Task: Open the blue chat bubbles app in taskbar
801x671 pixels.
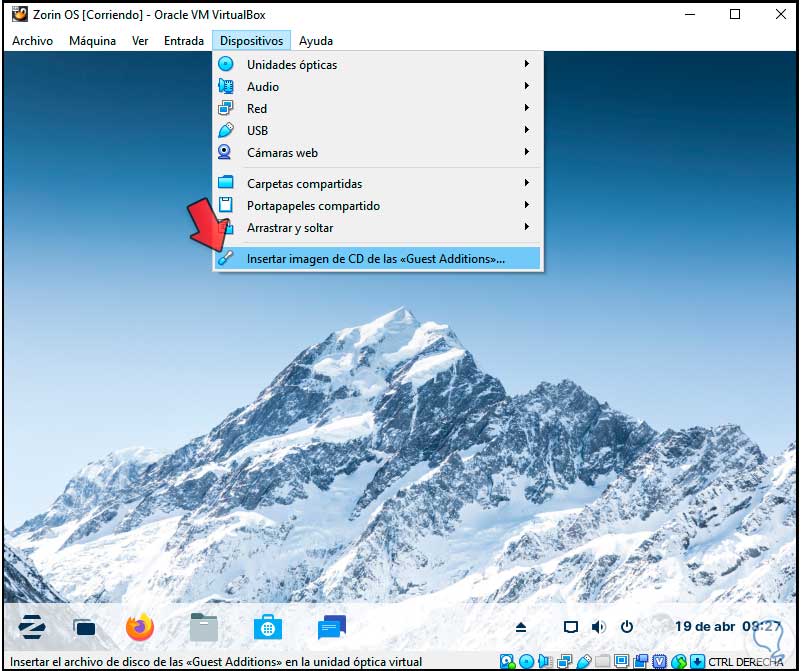Action: 332,628
